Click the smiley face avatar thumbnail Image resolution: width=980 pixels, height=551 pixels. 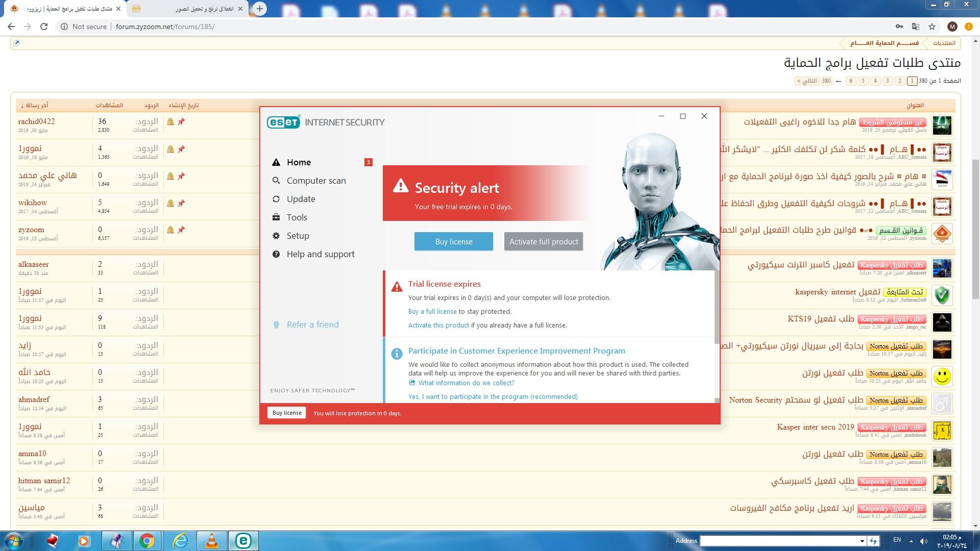pos(942,377)
